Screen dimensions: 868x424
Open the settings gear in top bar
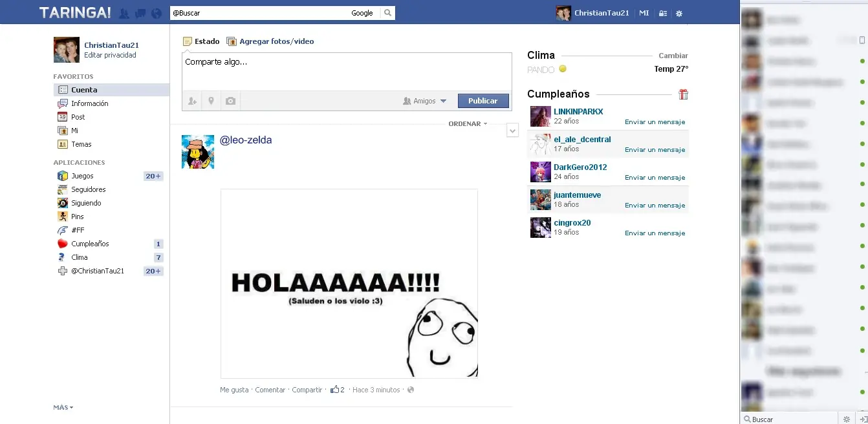pos(679,13)
